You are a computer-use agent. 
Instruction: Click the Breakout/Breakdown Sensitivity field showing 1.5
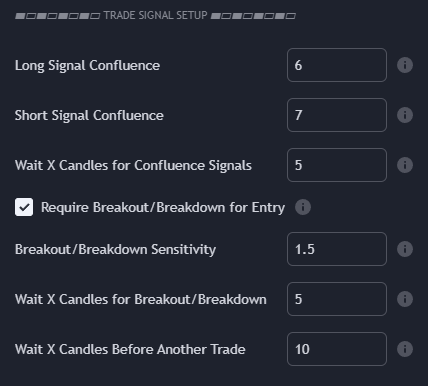tap(337, 249)
